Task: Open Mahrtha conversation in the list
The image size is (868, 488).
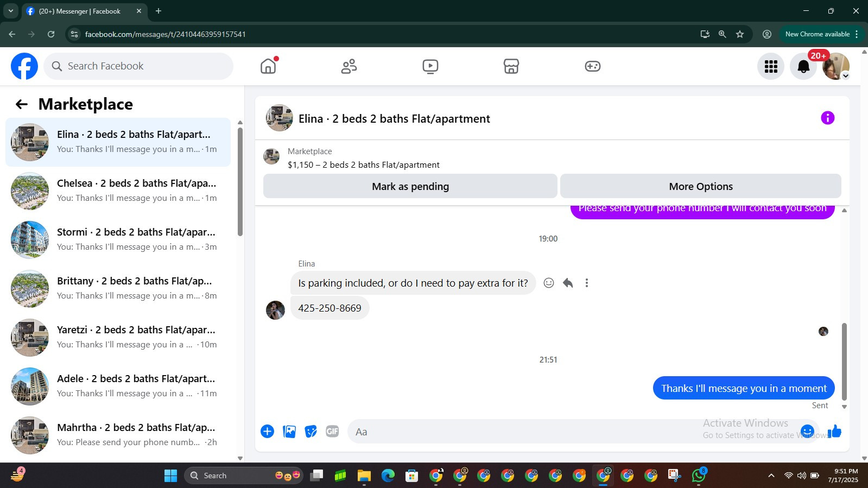Action: click(x=118, y=435)
